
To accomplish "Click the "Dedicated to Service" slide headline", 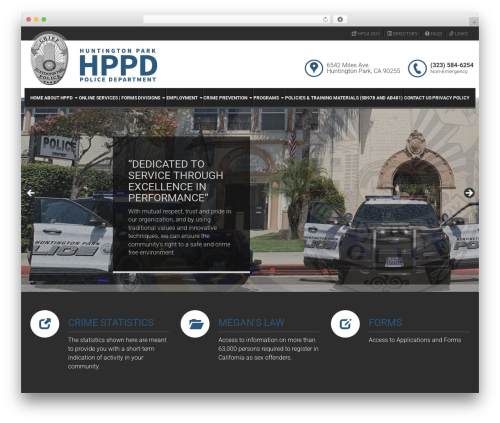I will [176, 181].
